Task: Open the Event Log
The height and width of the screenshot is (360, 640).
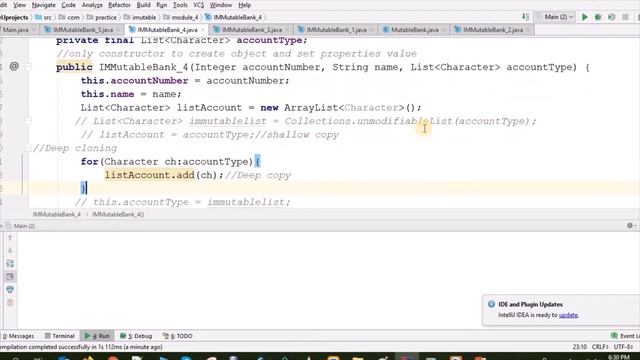Action: [625, 336]
